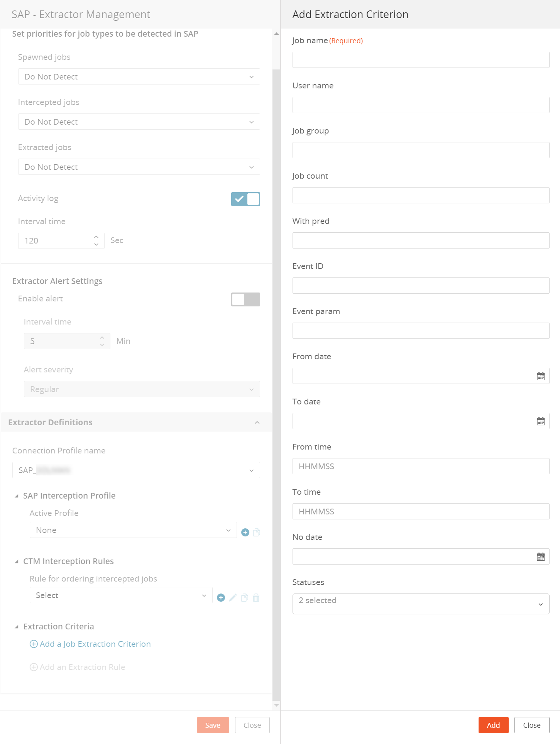Edit the selected CTM interception rule

pyautogui.click(x=233, y=598)
